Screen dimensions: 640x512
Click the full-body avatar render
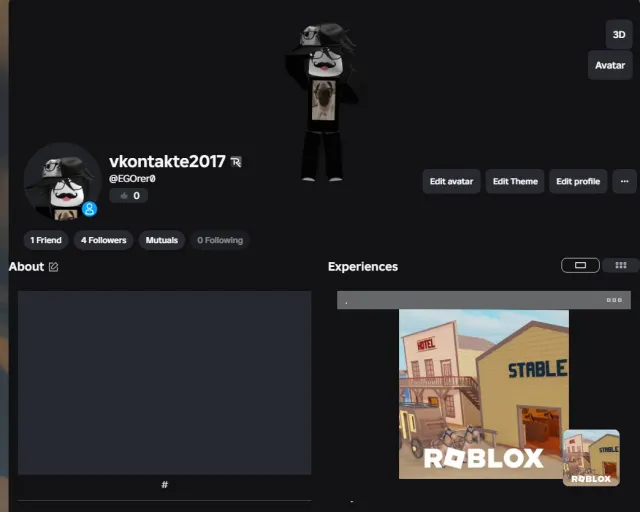tap(322, 102)
